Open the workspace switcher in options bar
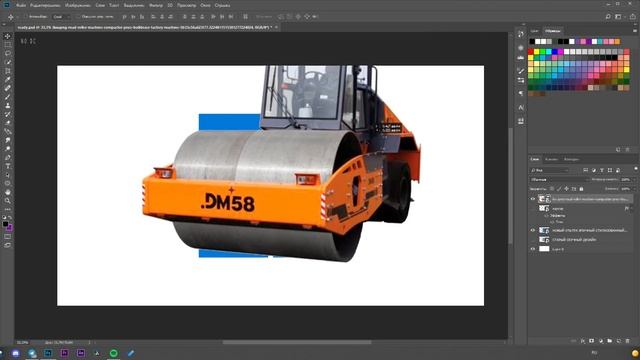This screenshot has width=640, height=360. (x=619, y=17)
